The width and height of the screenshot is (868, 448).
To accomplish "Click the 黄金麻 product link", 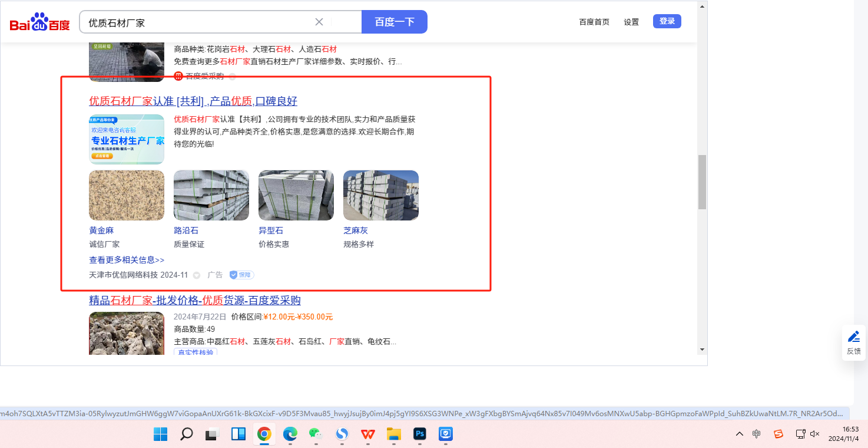I will click(101, 230).
